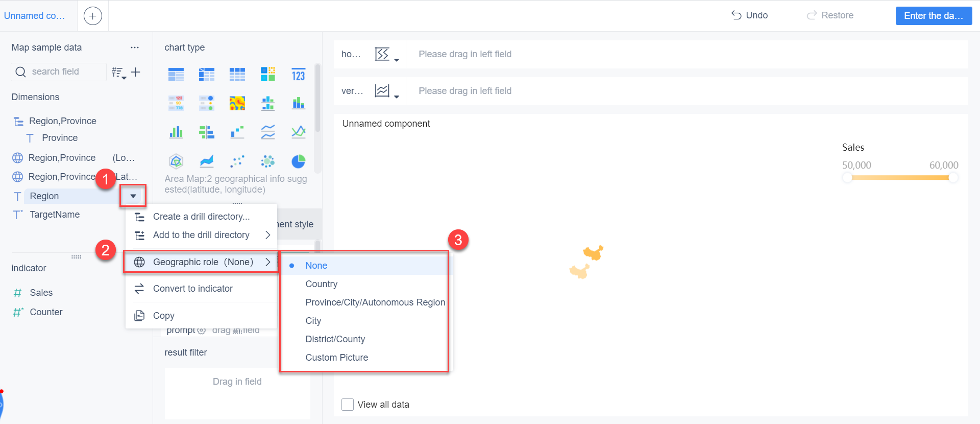This screenshot has height=424, width=980.
Task: Select the bubble cluster chart type
Action: tap(268, 161)
